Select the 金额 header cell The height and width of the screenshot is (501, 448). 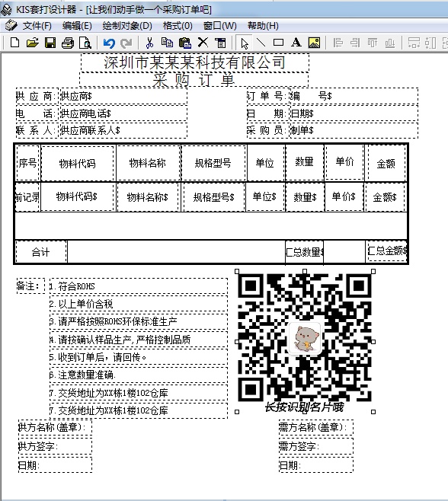pyautogui.click(x=386, y=163)
